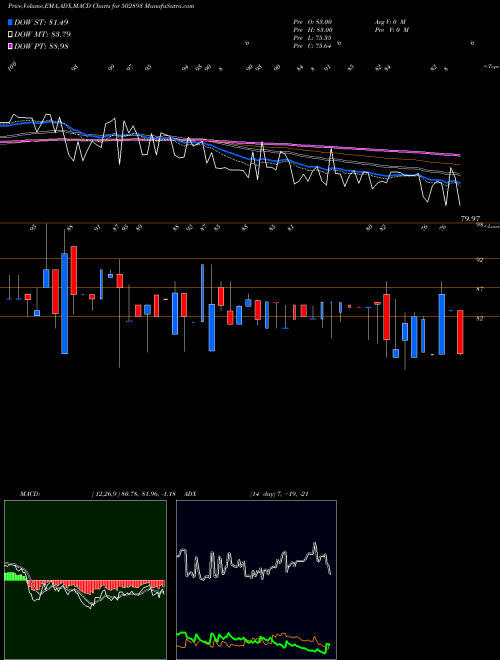Click the white DOW MT legend swatch
500x660 pixels.
coord(11,35)
